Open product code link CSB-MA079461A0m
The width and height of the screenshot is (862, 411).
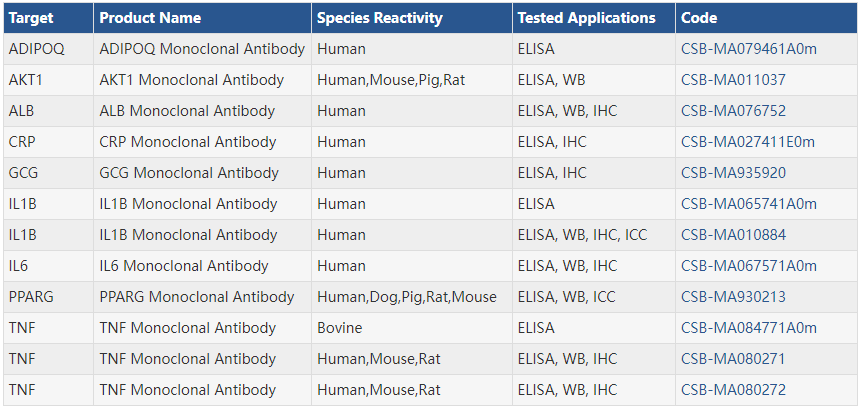pyautogui.click(x=748, y=49)
